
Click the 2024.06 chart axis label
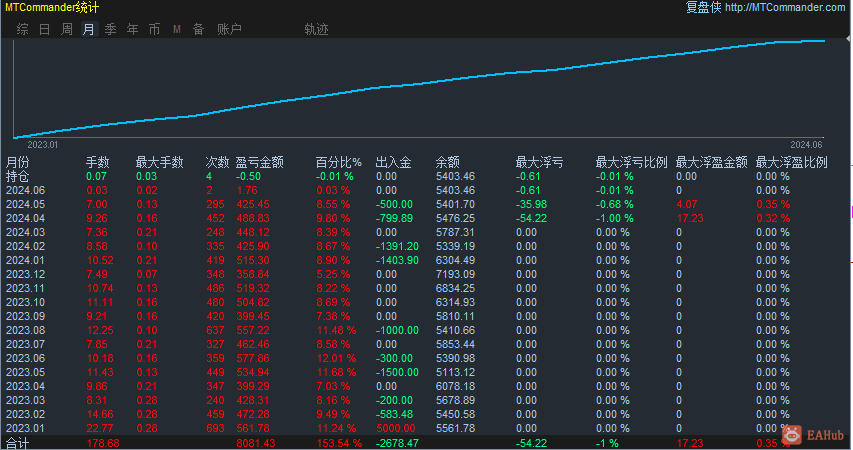point(806,145)
